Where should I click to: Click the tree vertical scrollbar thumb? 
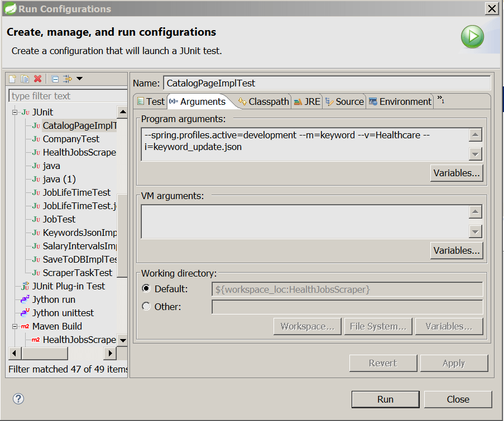pyautogui.click(x=122, y=235)
